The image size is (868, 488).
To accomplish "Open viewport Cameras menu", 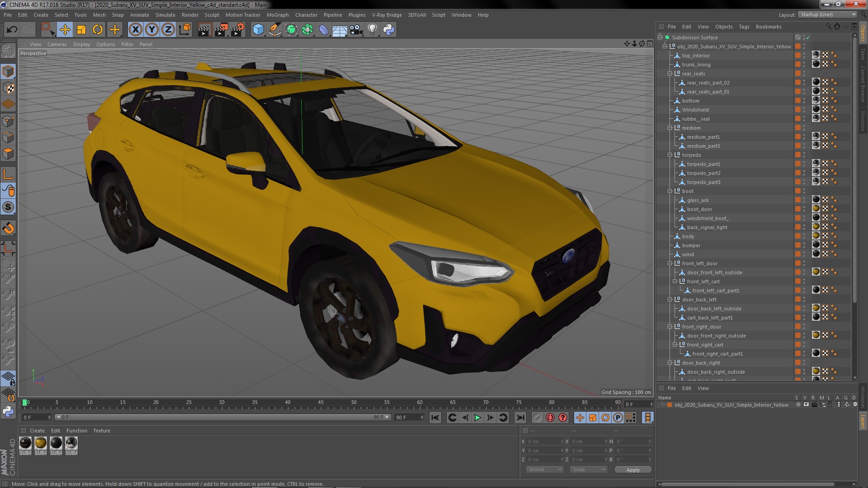I will 57,44.
